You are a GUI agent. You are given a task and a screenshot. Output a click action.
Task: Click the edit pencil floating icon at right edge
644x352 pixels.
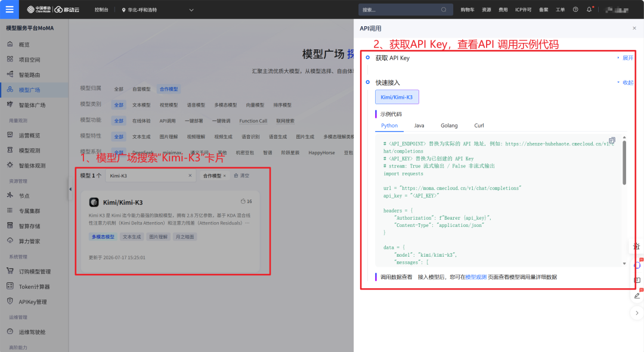[x=637, y=295]
